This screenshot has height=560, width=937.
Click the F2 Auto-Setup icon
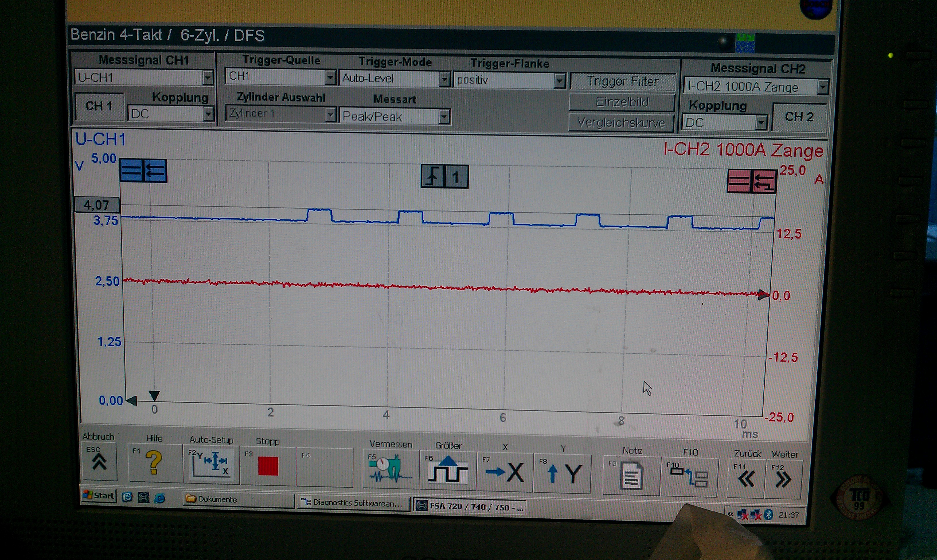pyautogui.click(x=211, y=465)
